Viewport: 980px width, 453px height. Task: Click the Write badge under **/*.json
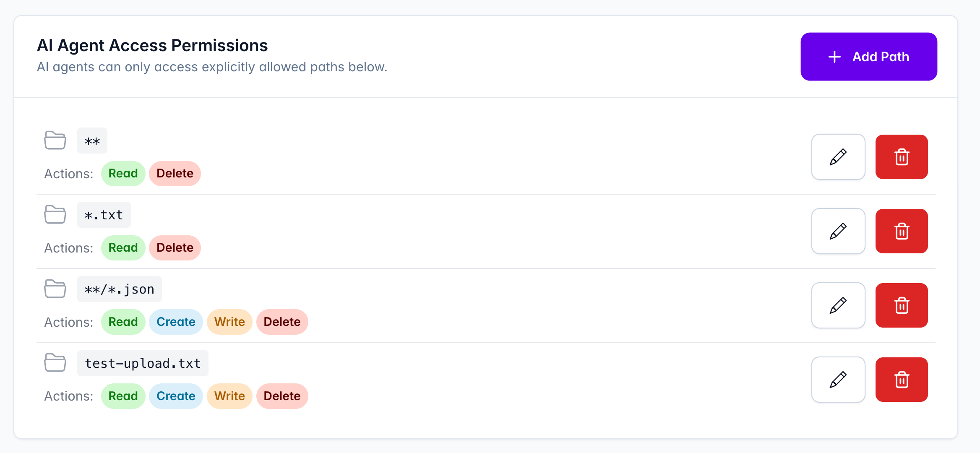tap(229, 322)
